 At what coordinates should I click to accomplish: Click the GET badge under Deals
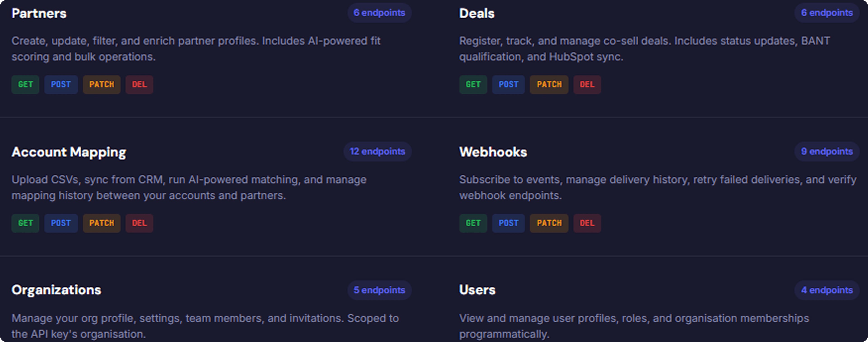click(x=473, y=85)
